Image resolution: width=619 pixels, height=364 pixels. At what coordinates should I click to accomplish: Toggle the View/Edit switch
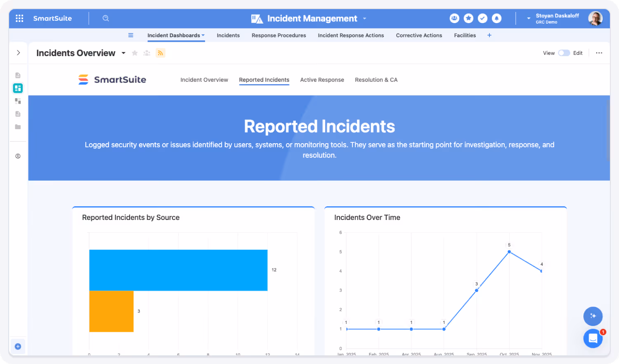(564, 53)
